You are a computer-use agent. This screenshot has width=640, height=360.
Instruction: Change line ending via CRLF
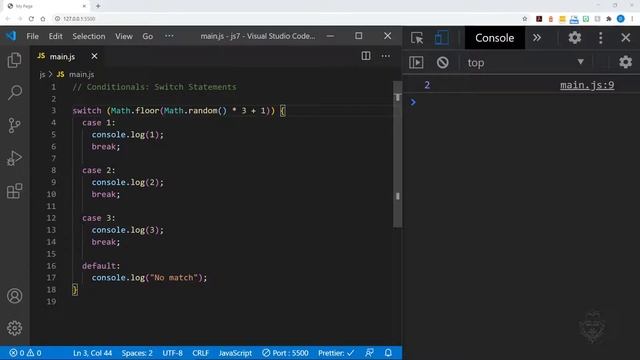point(200,353)
